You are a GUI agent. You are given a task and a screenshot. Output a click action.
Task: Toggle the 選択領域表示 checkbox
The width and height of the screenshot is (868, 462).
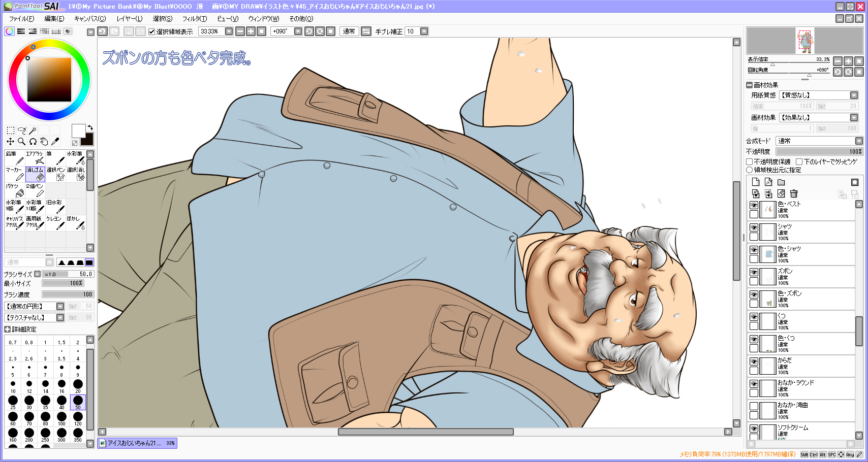[x=151, y=31]
